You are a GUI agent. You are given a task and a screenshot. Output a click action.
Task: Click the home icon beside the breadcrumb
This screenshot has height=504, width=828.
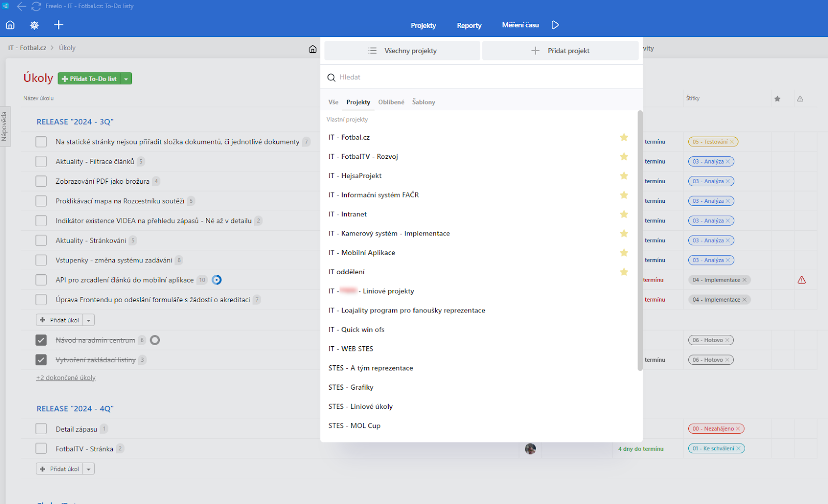[313, 49]
